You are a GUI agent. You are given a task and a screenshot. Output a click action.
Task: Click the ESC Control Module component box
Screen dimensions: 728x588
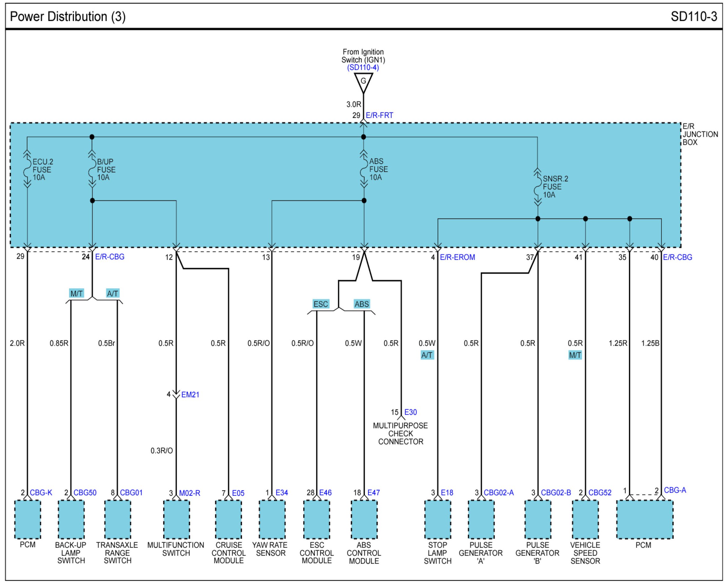[x=316, y=520]
